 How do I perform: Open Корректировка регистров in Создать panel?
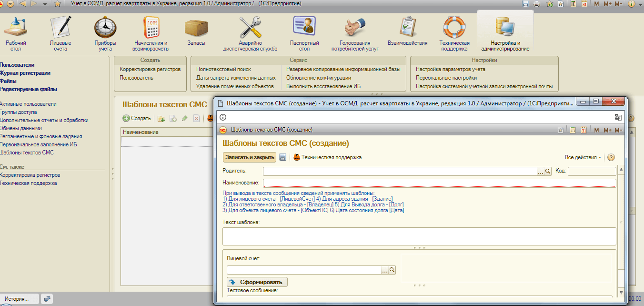(x=150, y=69)
